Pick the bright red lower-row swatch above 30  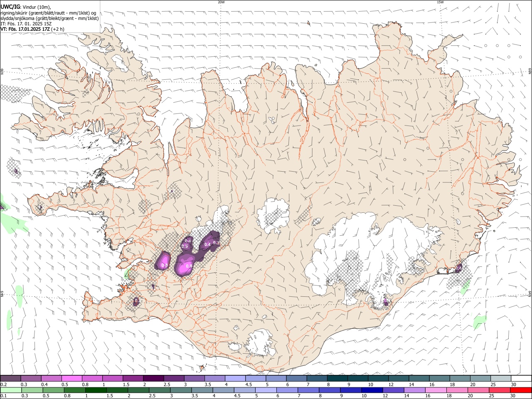[521, 390]
